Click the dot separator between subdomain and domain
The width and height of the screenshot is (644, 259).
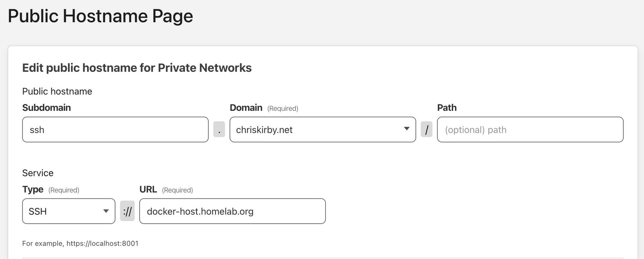point(219,129)
